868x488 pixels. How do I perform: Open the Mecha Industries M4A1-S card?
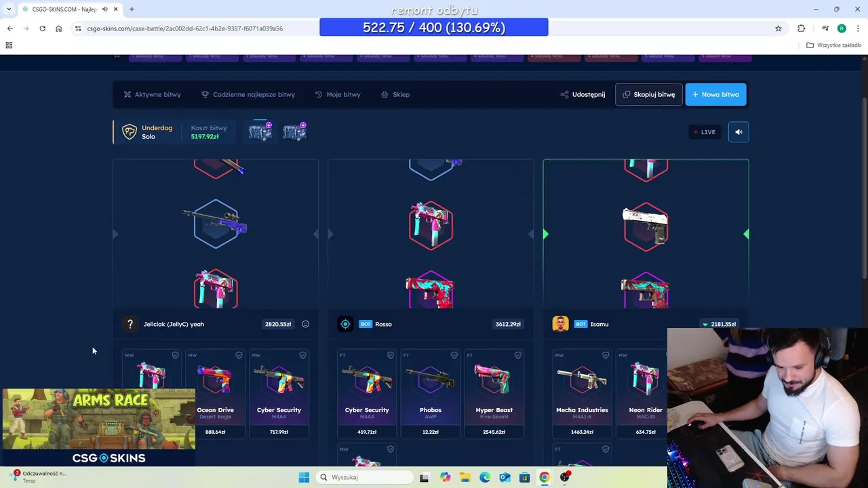(x=582, y=394)
